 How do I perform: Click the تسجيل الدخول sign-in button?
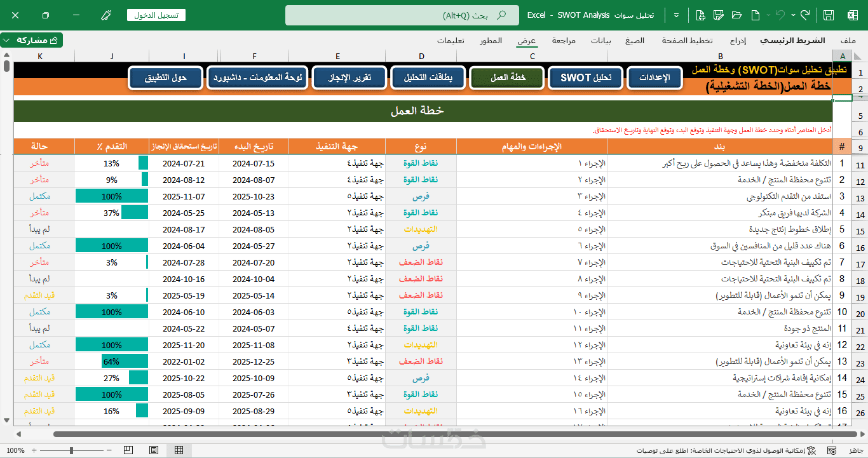coord(156,15)
